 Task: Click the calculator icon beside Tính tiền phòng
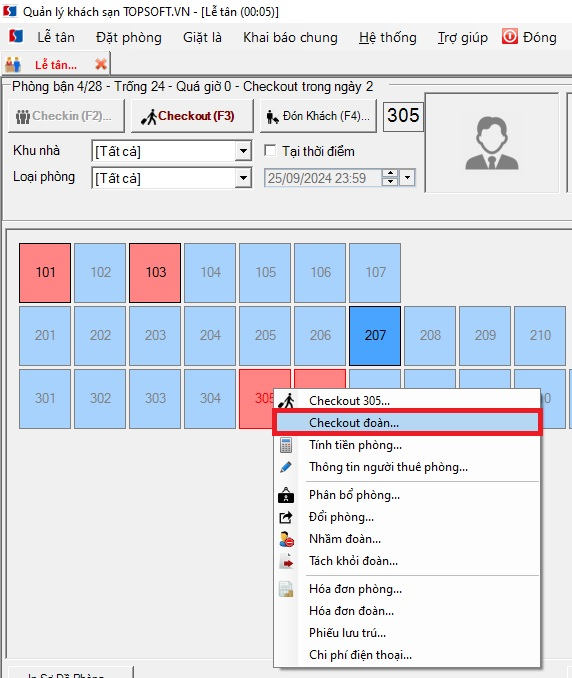[x=286, y=445]
